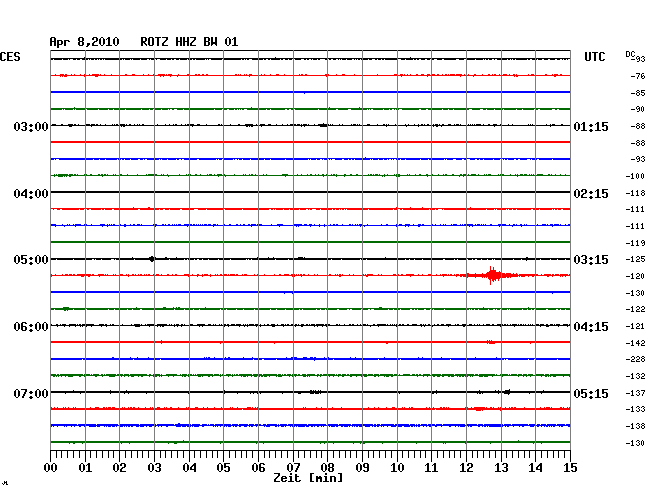Select the 04:00 local time label
The image size is (650, 494).
[x=31, y=194]
